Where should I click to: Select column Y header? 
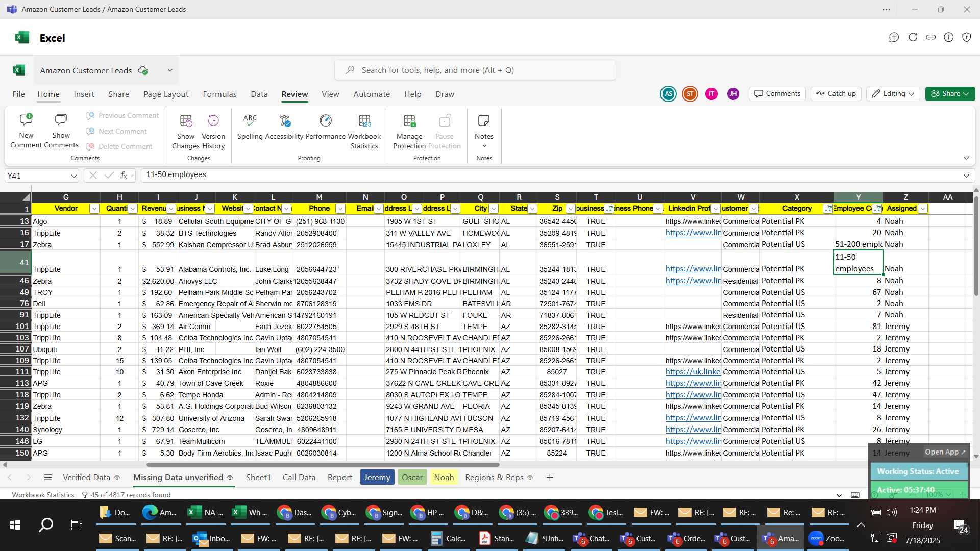(x=858, y=197)
